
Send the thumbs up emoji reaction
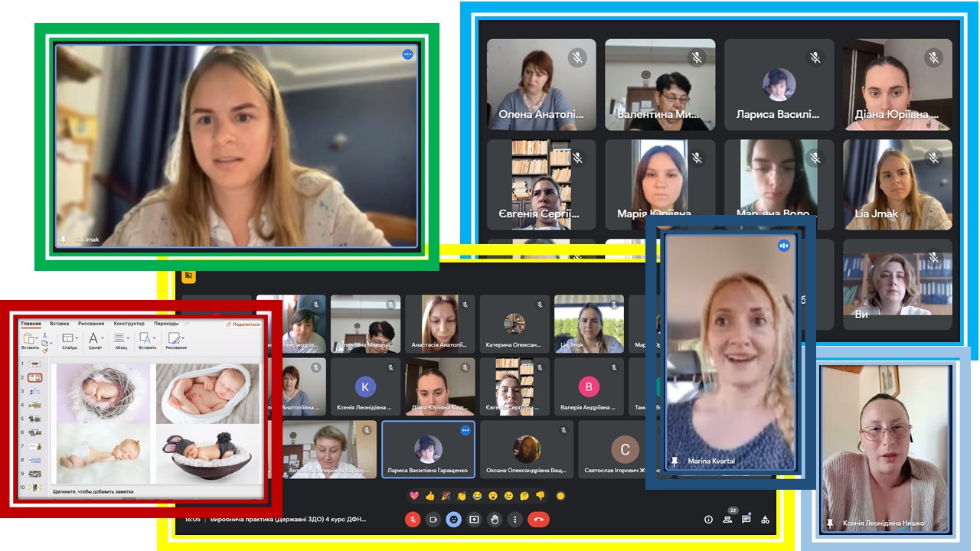430,496
